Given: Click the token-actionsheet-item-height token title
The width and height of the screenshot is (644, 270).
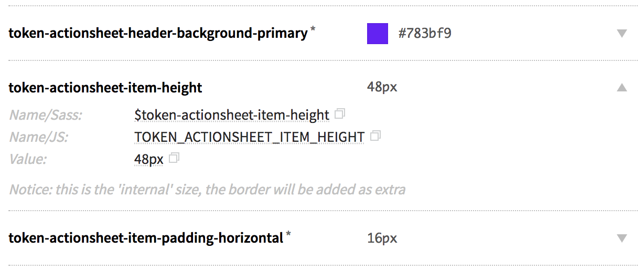Looking at the screenshot, I should [105, 87].
